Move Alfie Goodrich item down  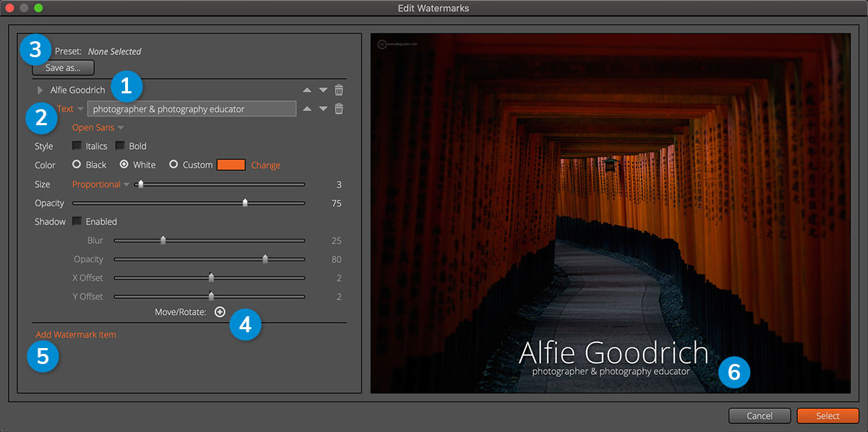[x=323, y=90]
